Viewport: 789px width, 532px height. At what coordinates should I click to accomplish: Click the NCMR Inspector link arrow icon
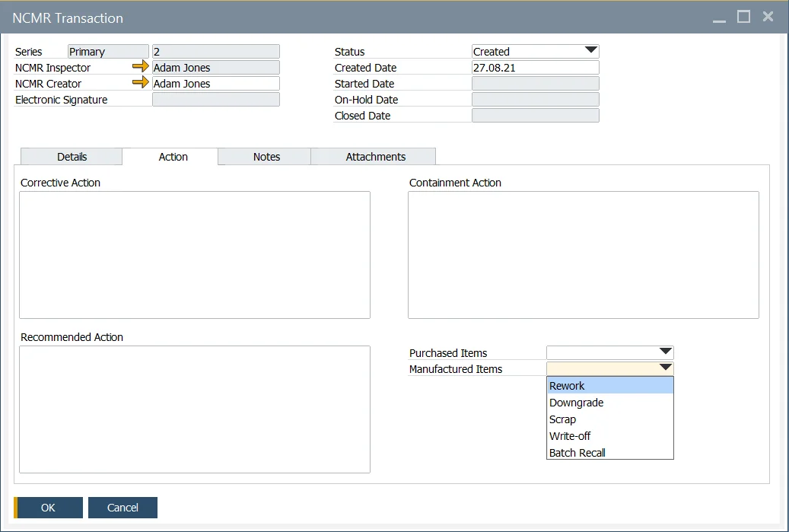click(141, 68)
